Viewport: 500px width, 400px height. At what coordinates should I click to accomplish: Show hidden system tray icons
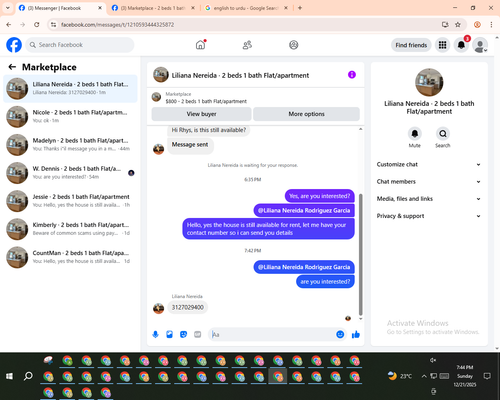[x=424, y=376]
